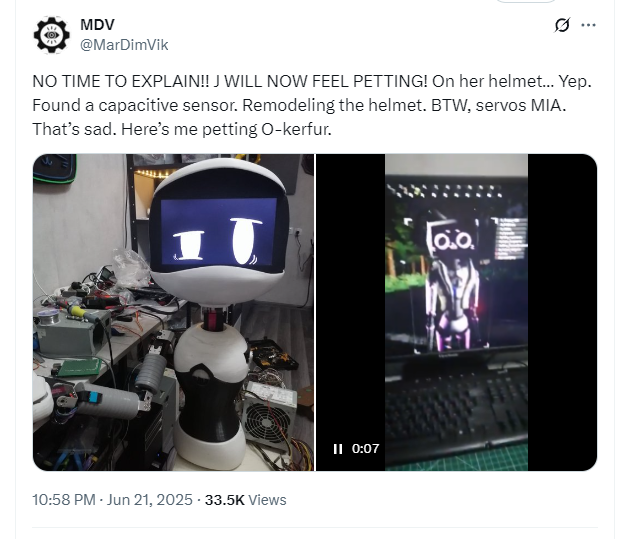Open the MDV display name profile link

(97, 25)
